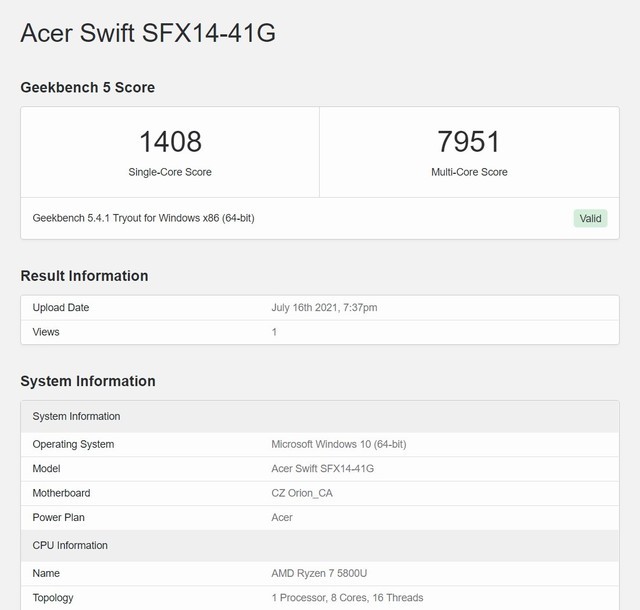The image size is (640, 610).
Task: Click the Model row label
Action: [x=47, y=468]
